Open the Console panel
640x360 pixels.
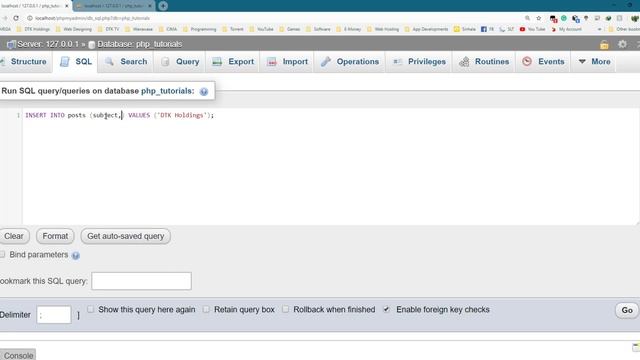click(18, 355)
